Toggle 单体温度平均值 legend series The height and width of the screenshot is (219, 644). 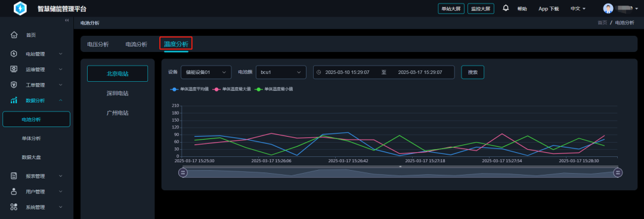[x=190, y=89]
